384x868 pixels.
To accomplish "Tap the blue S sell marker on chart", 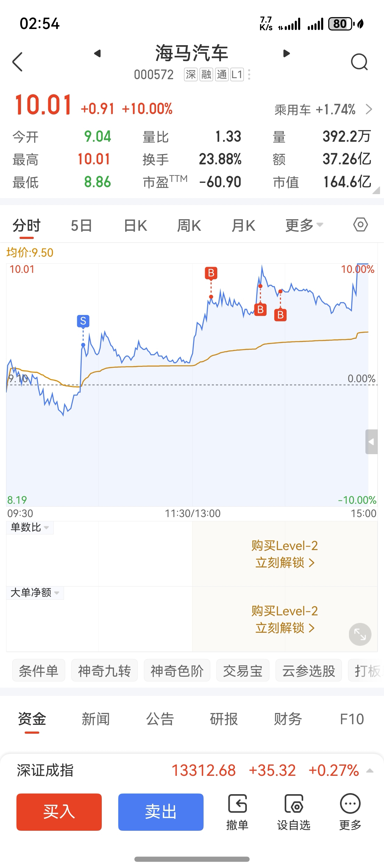I will pos(83,321).
